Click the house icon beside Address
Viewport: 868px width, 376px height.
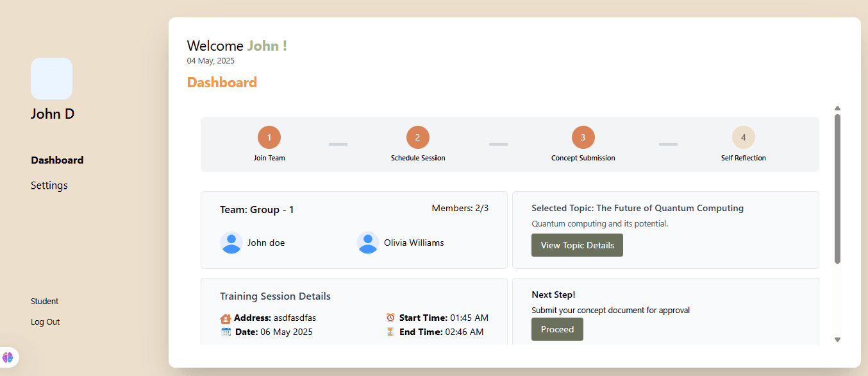226,318
